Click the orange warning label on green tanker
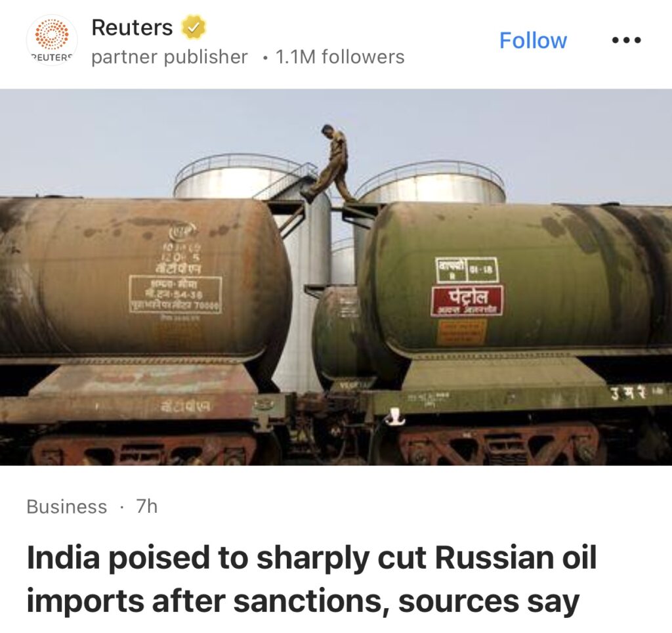This screenshot has height=633, width=672. point(461,332)
